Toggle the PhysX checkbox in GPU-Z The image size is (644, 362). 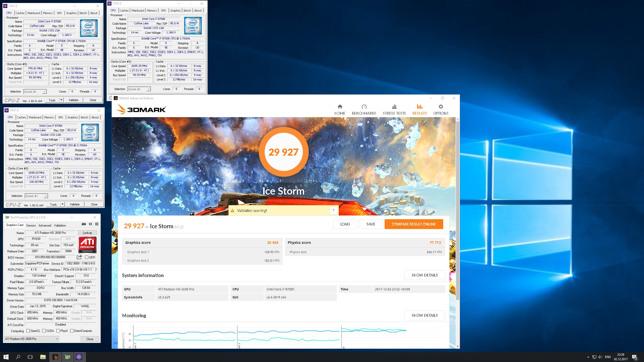(58, 331)
